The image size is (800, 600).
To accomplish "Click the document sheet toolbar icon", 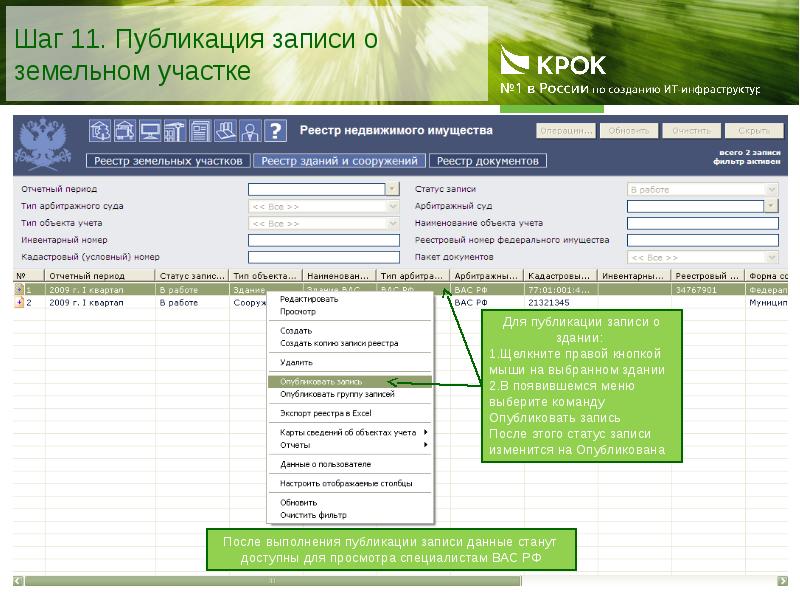I will click(200, 131).
